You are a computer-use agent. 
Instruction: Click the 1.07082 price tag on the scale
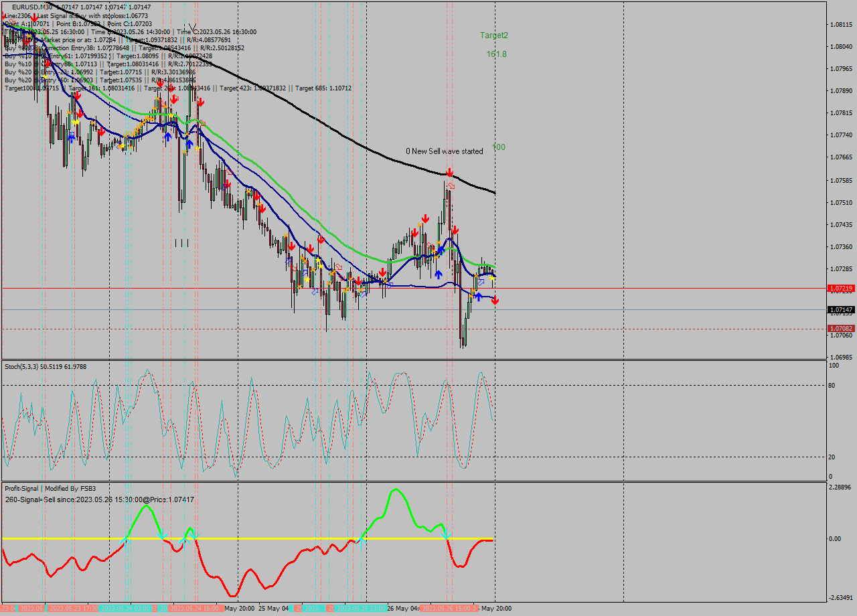(x=841, y=329)
